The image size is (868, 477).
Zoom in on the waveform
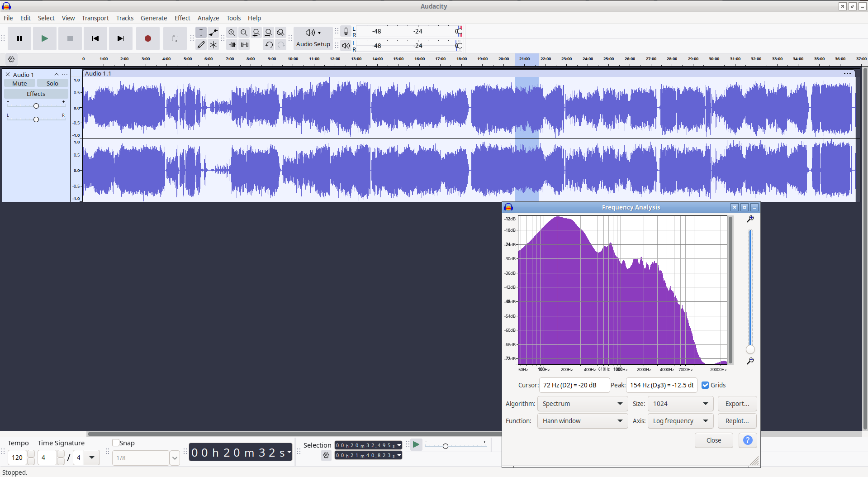pos(232,33)
